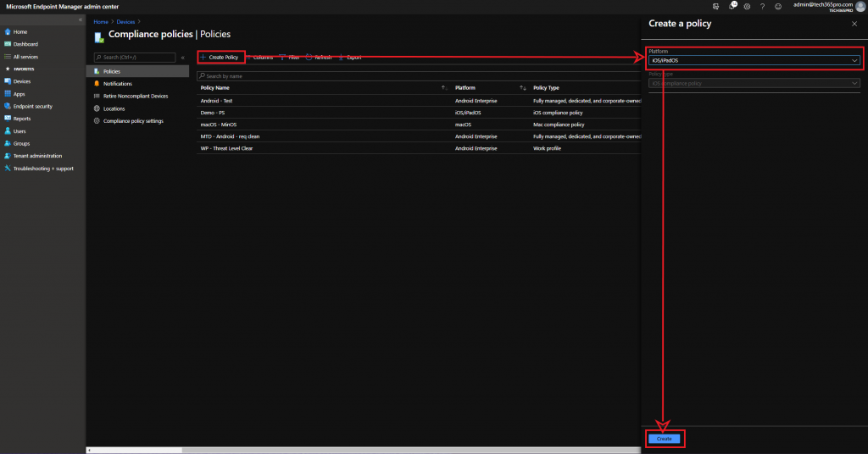Click the help question mark icon
The width and height of the screenshot is (868, 454).
[x=762, y=6]
